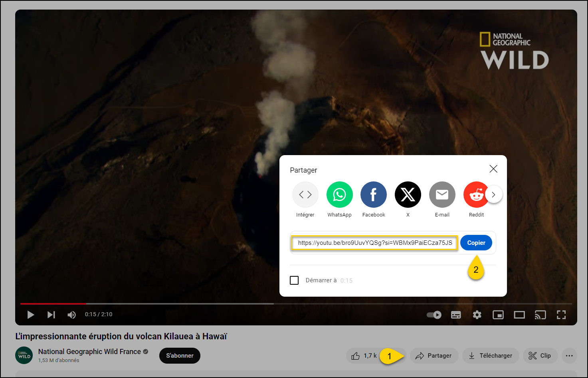Share video via WhatsApp
This screenshot has height=378, width=588.
tap(339, 199)
